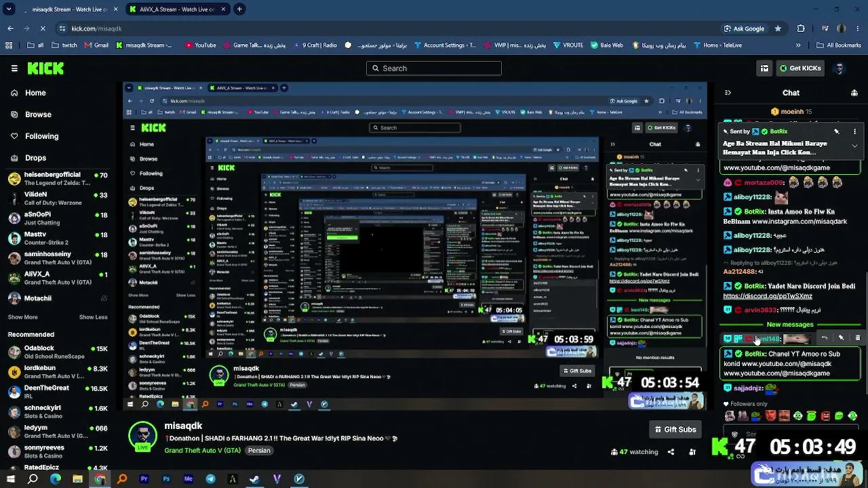Pin the hovered chat message
The width and height of the screenshot is (868, 488).
click(x=841, y=338)
